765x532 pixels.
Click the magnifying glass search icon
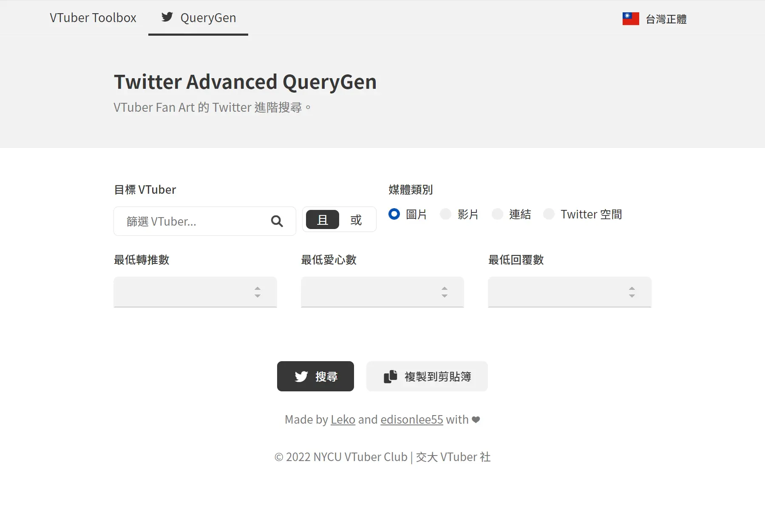coord(277,221)
